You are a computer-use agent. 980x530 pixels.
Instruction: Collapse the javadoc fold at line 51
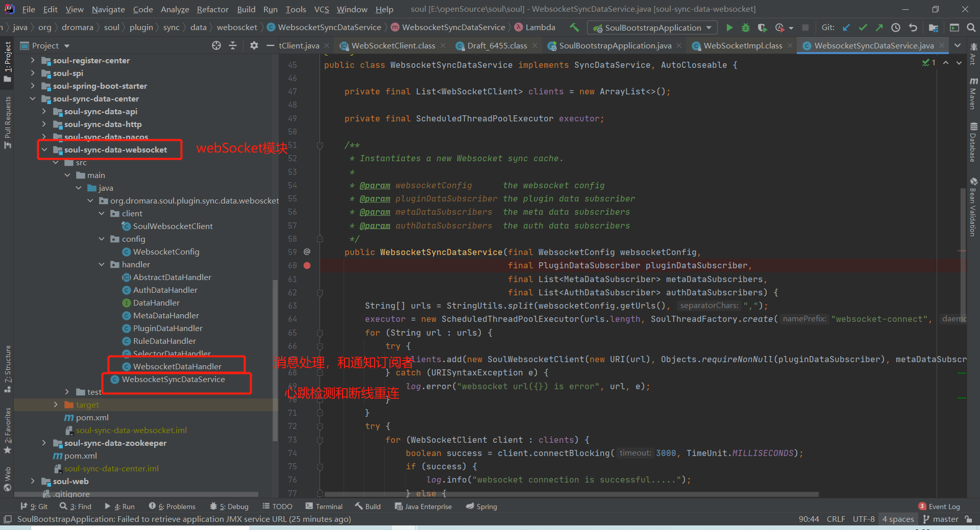point(320,145)
